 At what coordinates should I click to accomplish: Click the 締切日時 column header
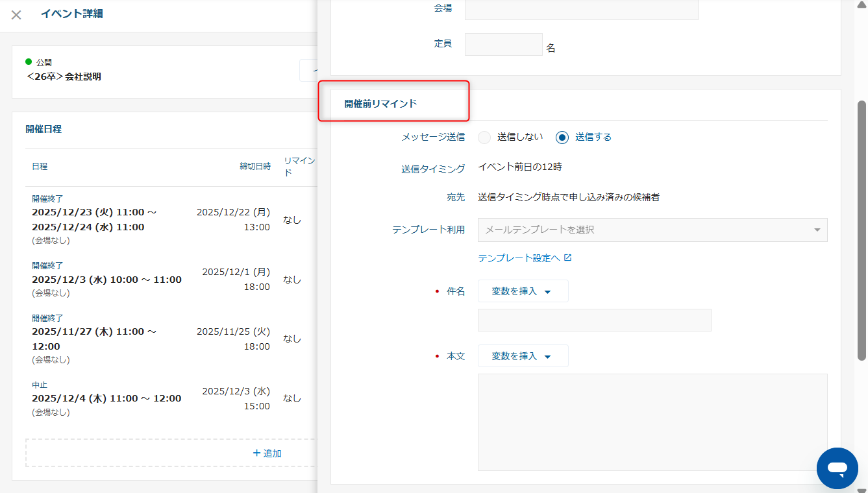pos(254,166)
